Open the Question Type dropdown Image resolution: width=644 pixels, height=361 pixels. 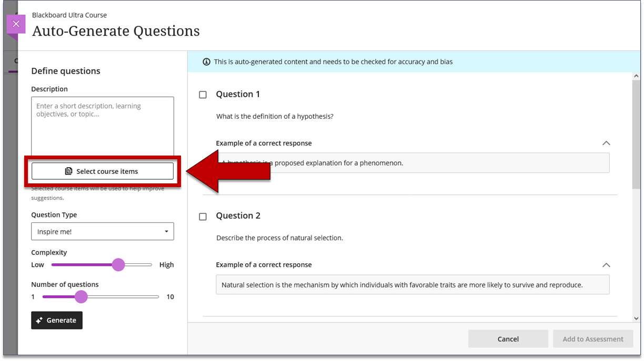[x=103, y=232]
